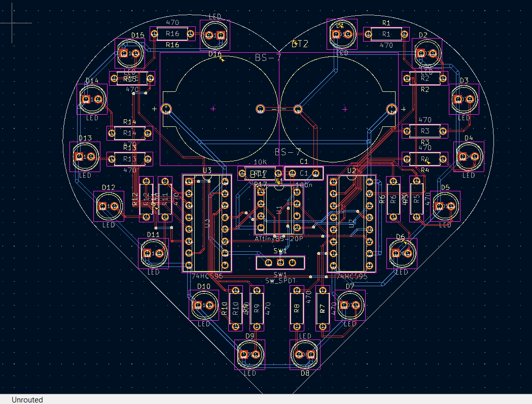
Task: Click the D3 LED footprint
Action: click(464, 99)
